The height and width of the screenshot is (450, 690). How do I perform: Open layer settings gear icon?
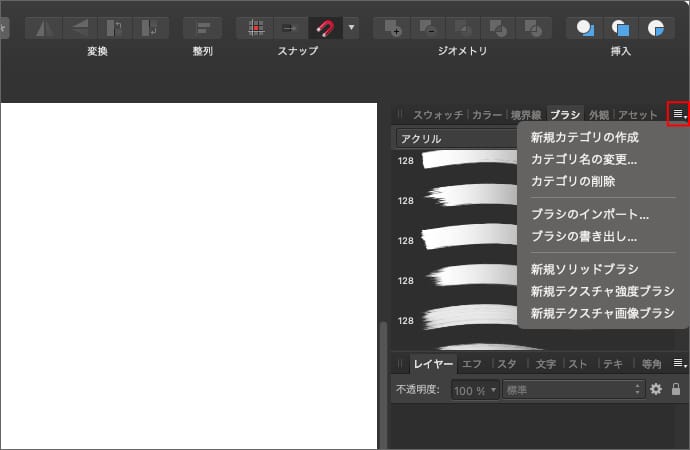tap(656, 389)
